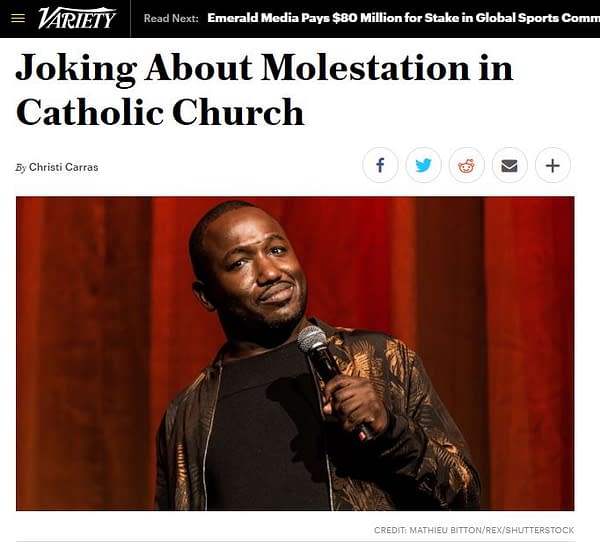Expand more sharing options plus icon

[x=553, y=165]
